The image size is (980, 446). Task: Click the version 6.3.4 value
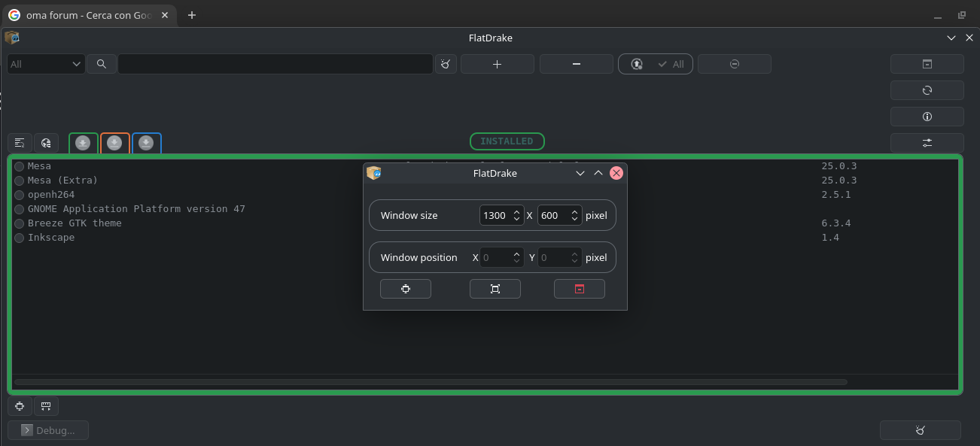[x=836, y=223]
